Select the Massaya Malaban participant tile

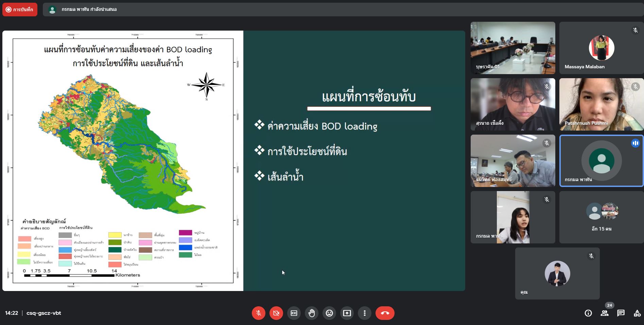point(601,48)
